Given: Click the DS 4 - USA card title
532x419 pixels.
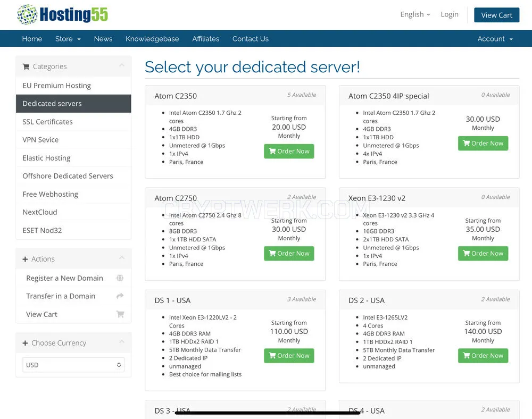Looking at the screenshot, I should [367, 411].
